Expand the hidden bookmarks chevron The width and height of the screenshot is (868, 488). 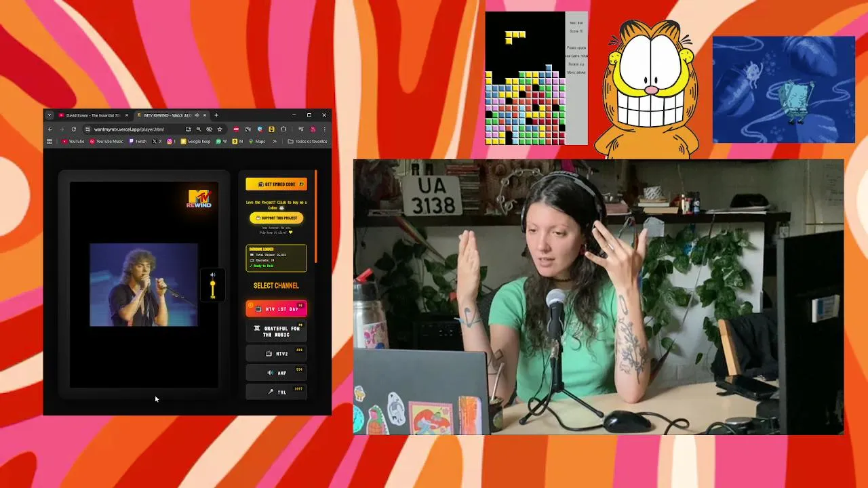coord(275,142)
